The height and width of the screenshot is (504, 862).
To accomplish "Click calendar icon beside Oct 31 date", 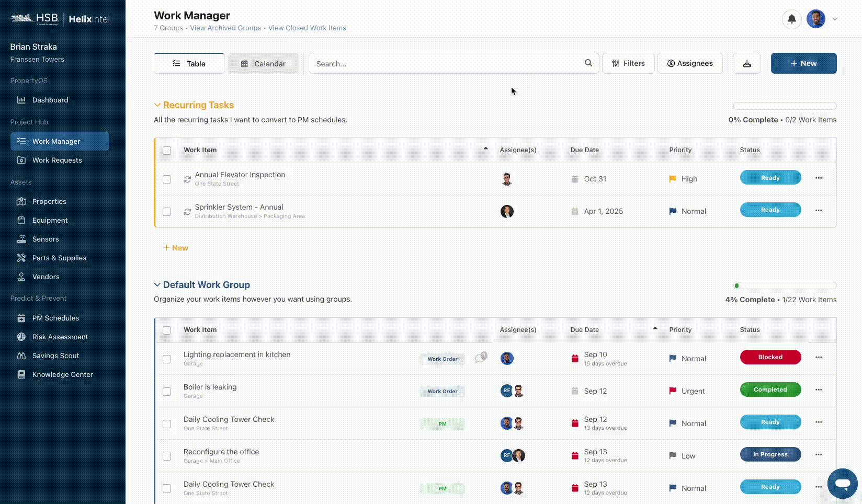I will [575, 179].
